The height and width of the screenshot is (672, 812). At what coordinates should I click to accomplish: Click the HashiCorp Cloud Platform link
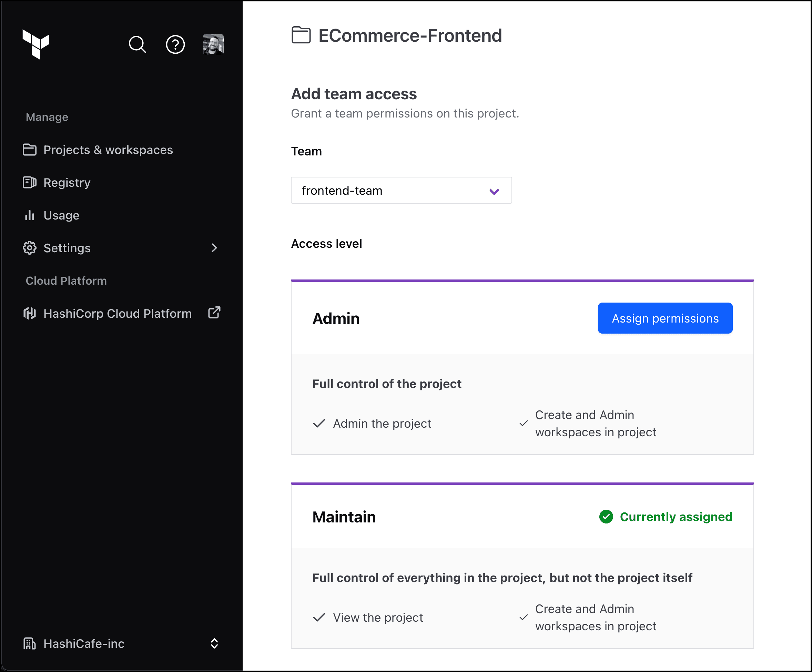click(x=118, y=313)
